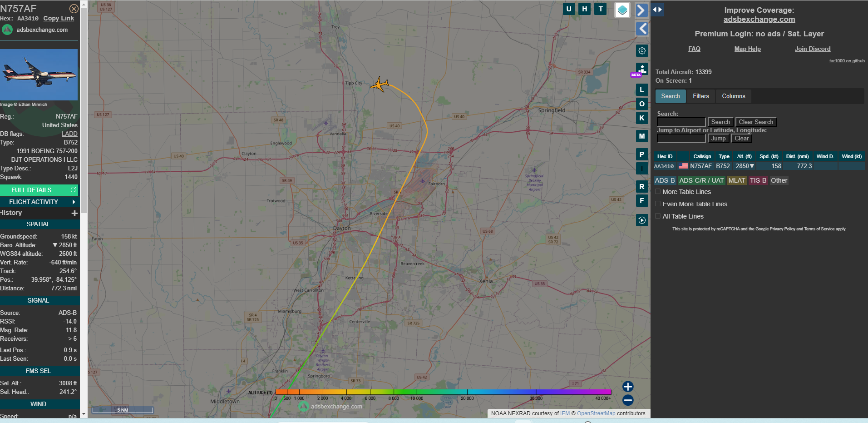Sort table by Type column

(x=724, y=156)
